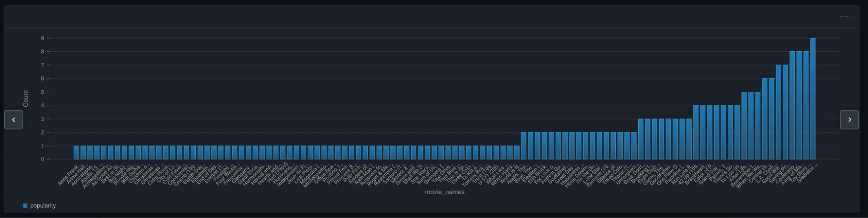Click the blue popularity legend swatch
Image resolution: width=868 pixels, height=218 pixels.
[25, 205]
